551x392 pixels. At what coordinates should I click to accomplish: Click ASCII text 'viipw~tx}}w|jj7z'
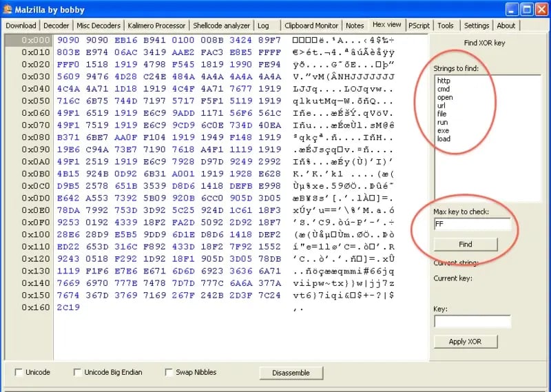[x=343, y=283]
